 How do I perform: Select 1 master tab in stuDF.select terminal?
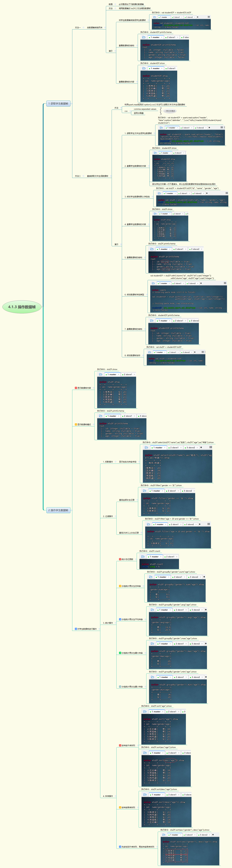coord(158,447)
